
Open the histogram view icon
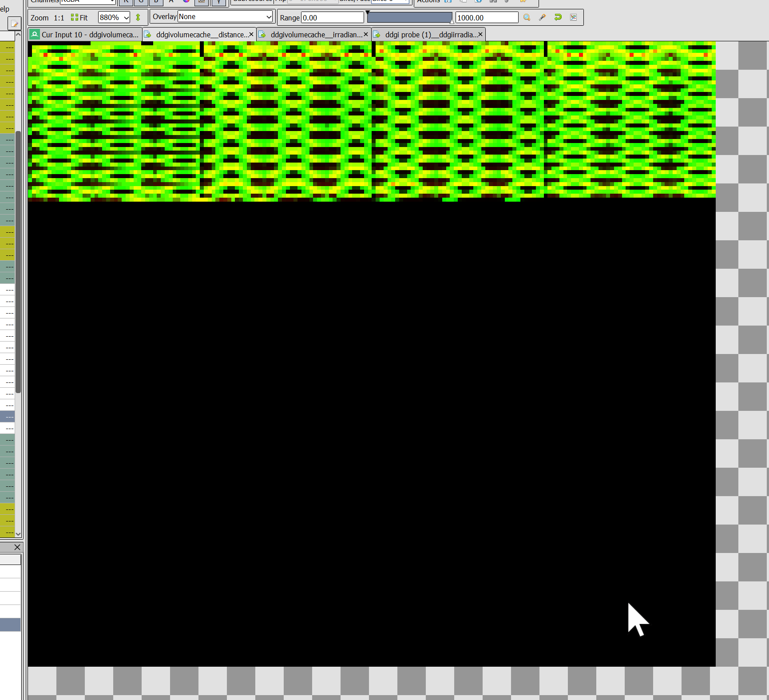[x=574, y=17]
